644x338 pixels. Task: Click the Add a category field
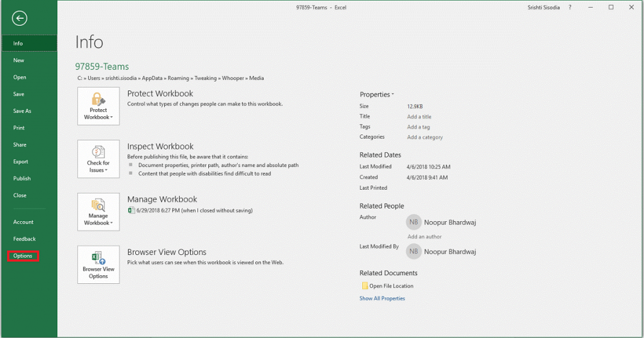[x=425, y=137]
